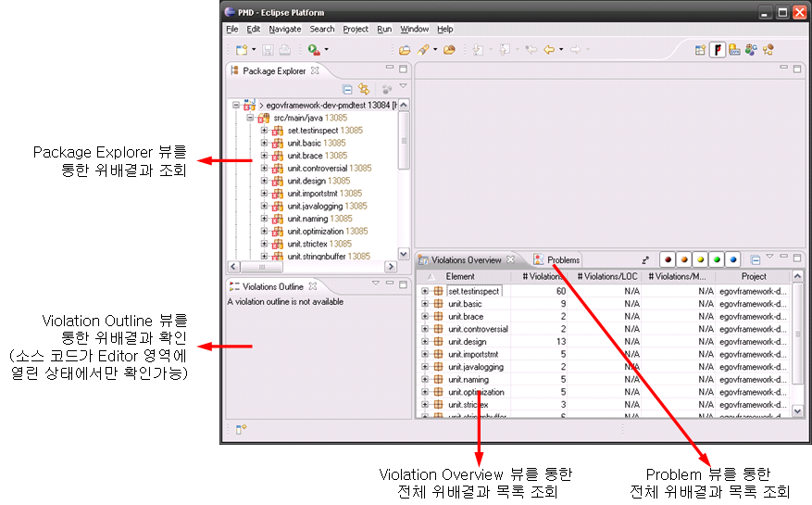The width and height of the screenshot is (812, 505).
Task: Click the Open Perspective icon
Action: [x=700, y=50]
